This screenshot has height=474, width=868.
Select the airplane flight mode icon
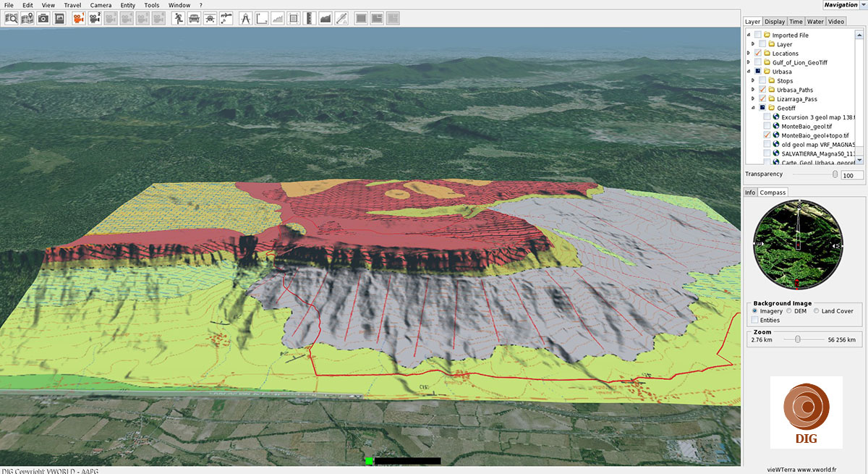tap(210, 19)
